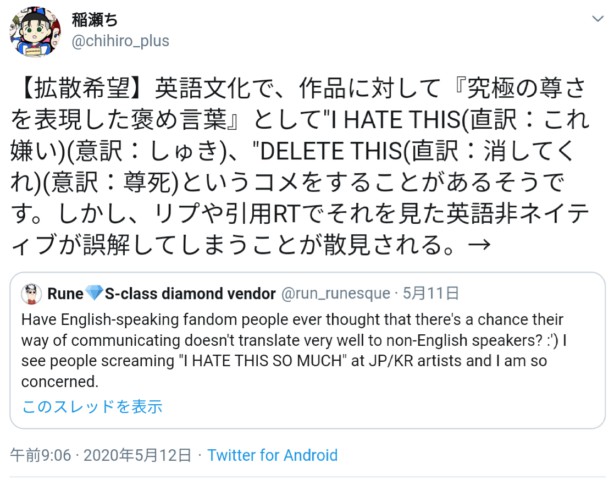Click the quoted text starting "Have English-speaking fandom"
The image size is (614, 480).
pos(140,318)
